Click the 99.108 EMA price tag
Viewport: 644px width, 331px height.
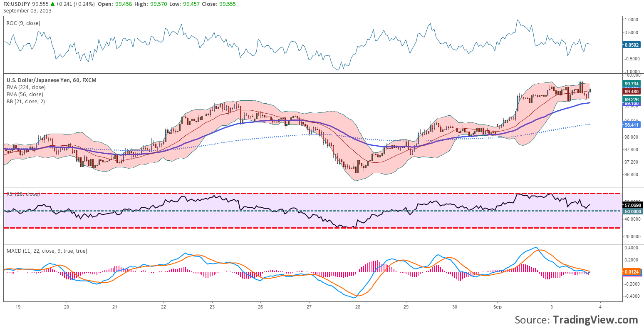tap(632, 105)
